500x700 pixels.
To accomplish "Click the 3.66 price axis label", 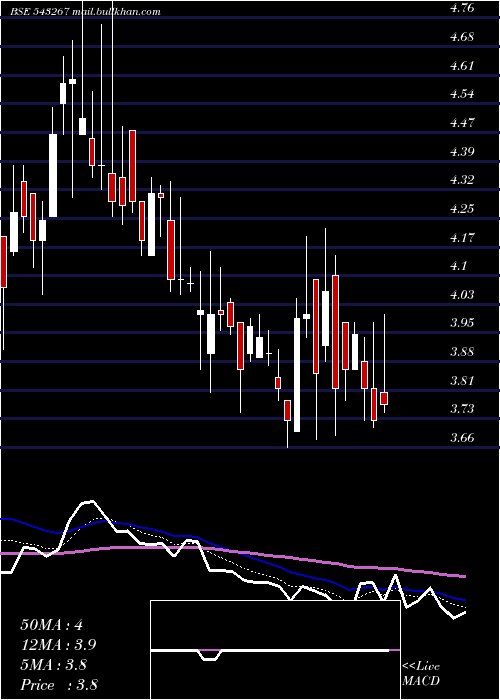I will pyautogui.click(x=462, y=438).
